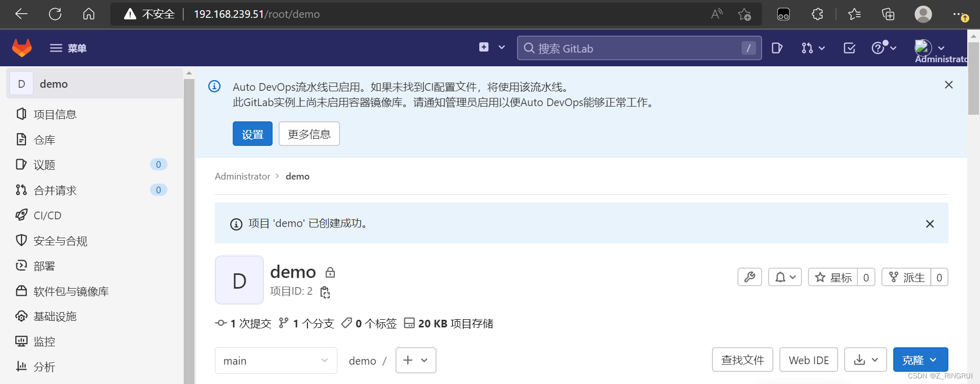Click the 不安全 security warning indicator
Viewport: 980px width, 384px height.
(150, 14)
